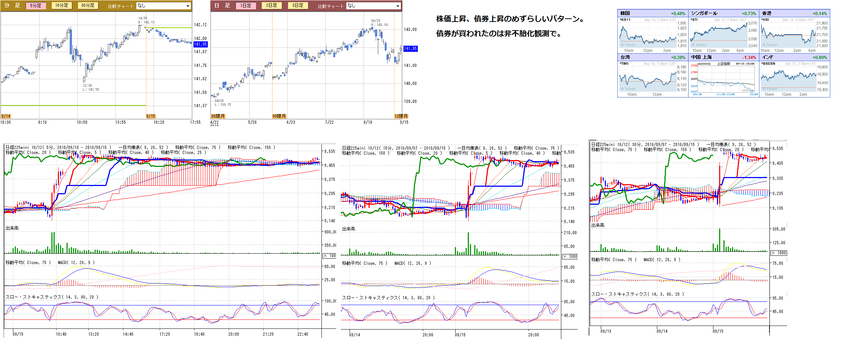Select the 12限月 contract marker

[401, 116]
